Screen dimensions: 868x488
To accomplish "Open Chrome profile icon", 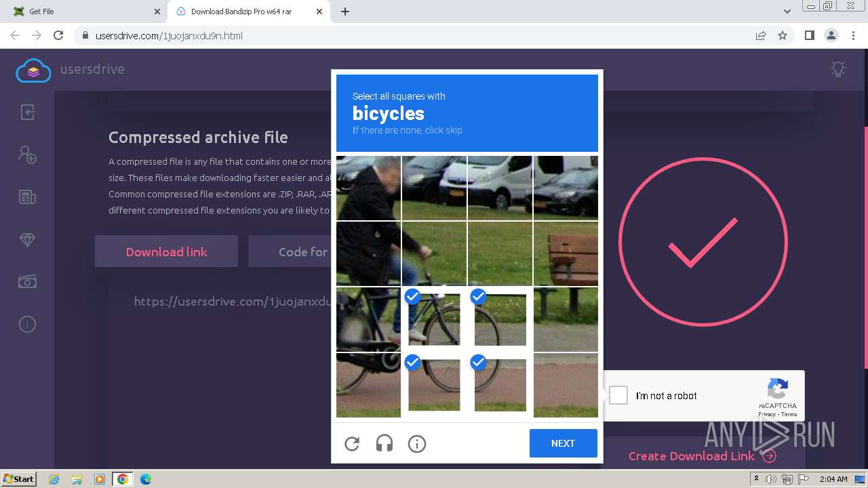I will 831,35.
